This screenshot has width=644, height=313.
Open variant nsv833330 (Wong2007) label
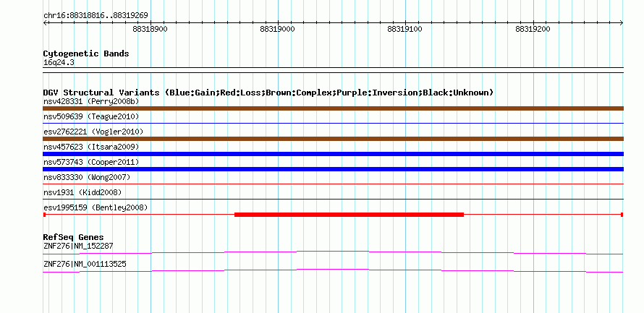click(87, 177)
